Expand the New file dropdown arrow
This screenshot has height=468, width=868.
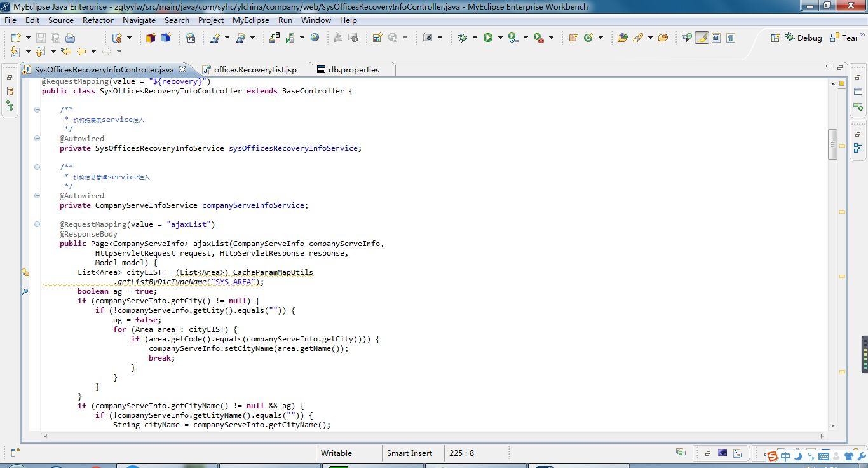pyautogui.click(x=27, y=38)
